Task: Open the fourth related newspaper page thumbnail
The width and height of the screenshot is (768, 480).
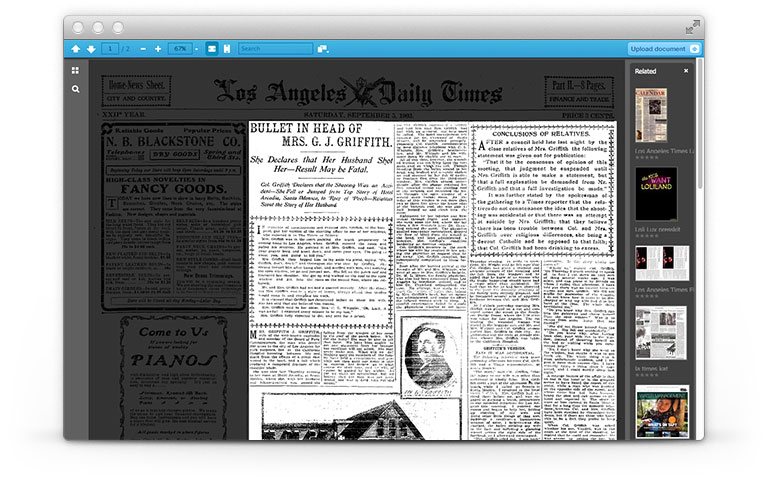Action: (661, 333)
